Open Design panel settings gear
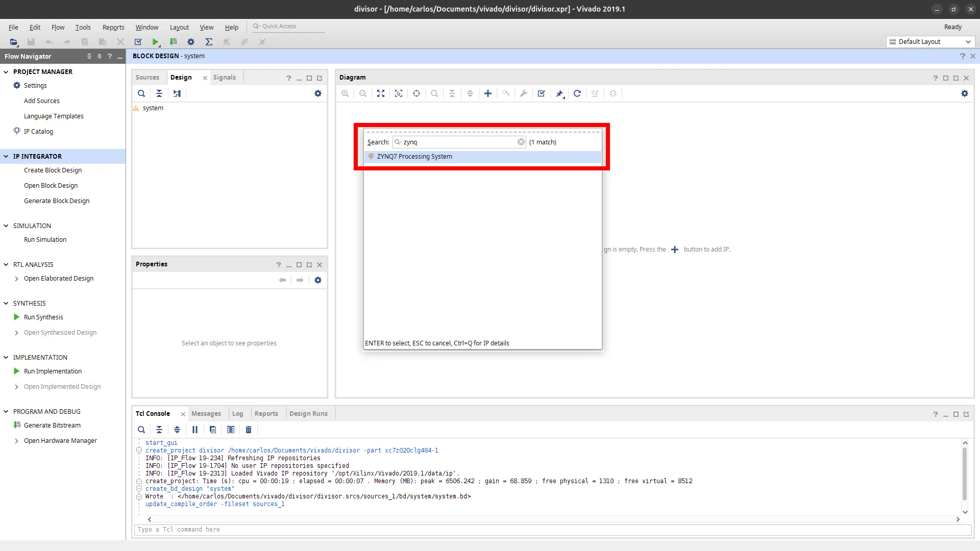The height and width of the screenshot is (551, 980). pyautogui.click(x=318, y=93)
